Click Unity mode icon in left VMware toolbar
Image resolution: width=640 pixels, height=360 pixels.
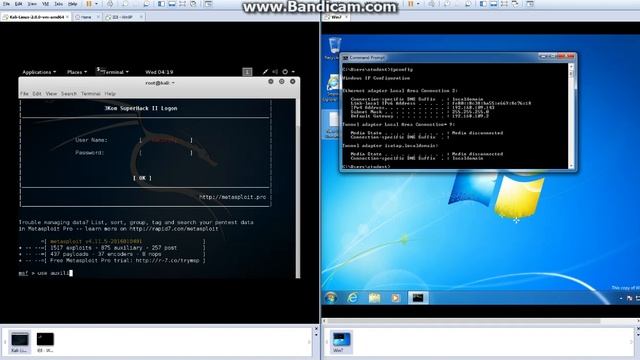193,4
